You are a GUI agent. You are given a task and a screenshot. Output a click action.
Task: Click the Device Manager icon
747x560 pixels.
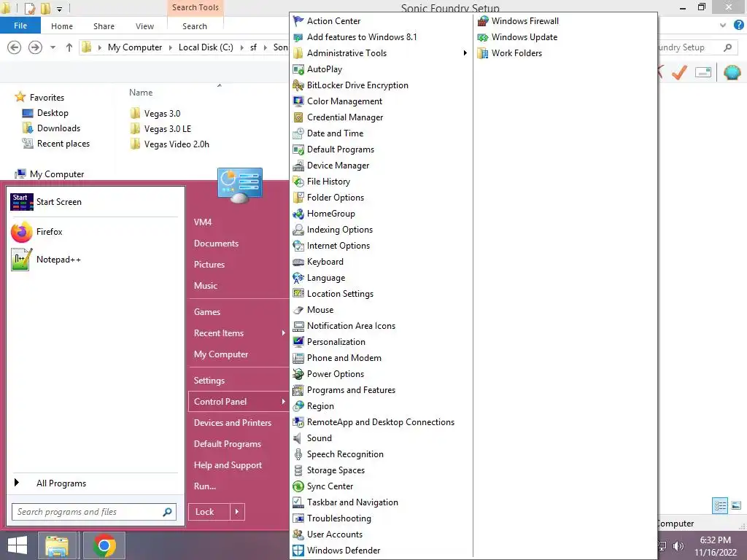[x=298, y=166]
